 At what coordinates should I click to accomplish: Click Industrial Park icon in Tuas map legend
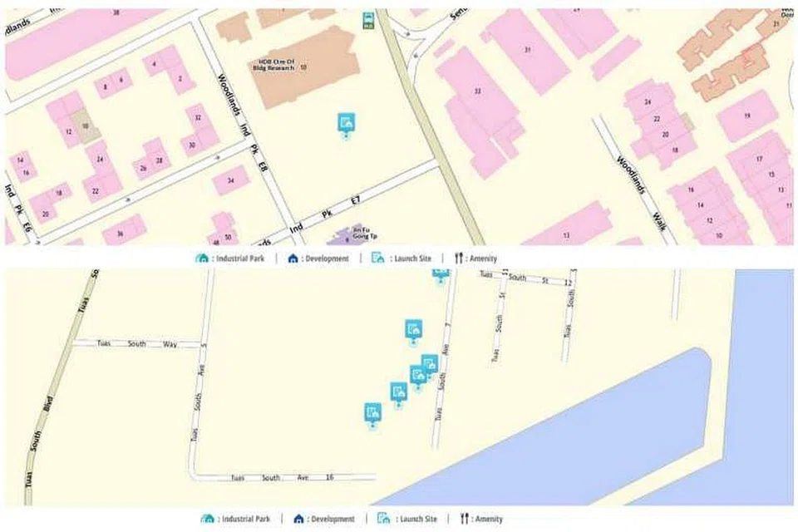coord(208,519)
